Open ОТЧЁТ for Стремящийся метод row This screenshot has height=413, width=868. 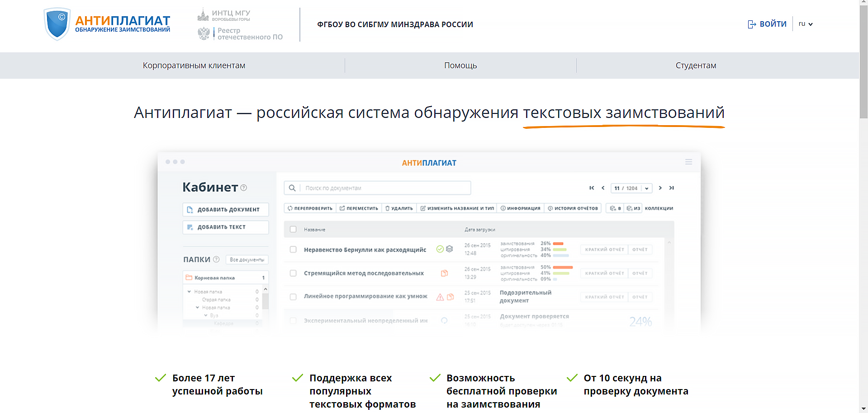coord(640,273)
